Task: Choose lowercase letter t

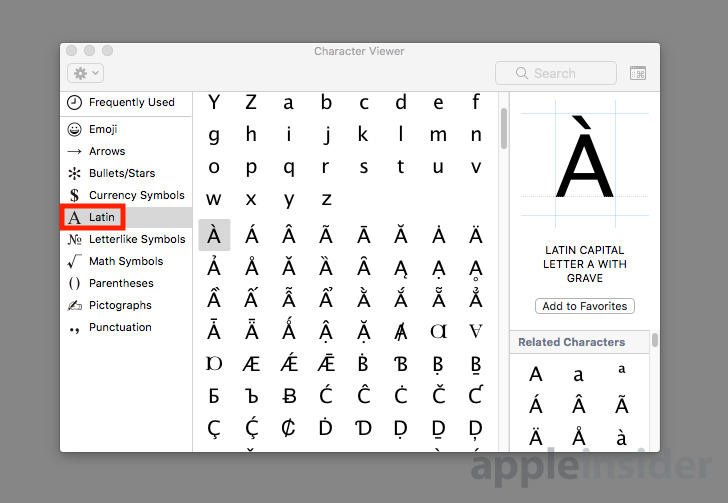Action: pyautogui.click(x=401, y=166)
